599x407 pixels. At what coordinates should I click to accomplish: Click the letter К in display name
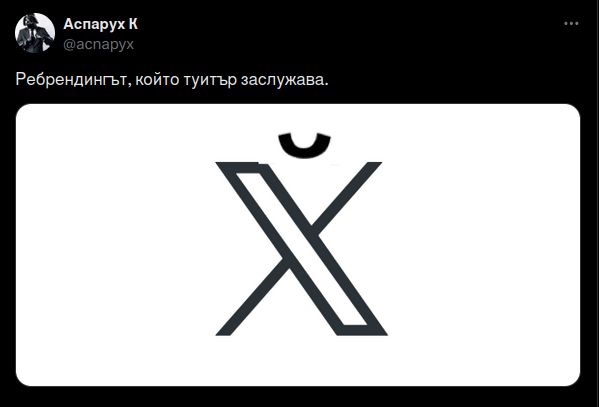(x=133, y=24)
